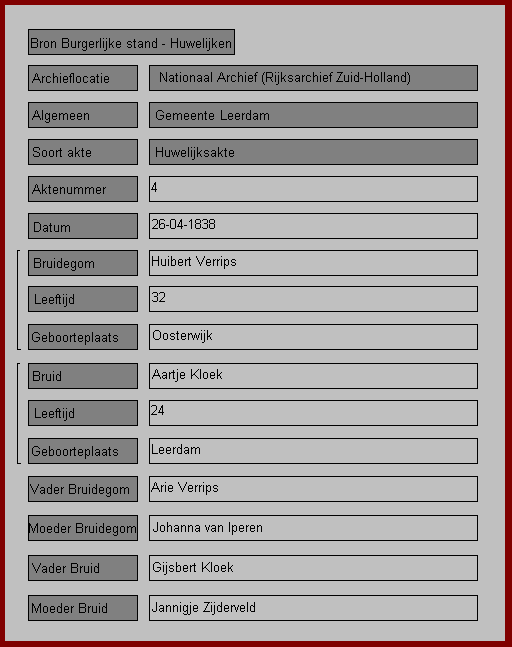Click the Bruid field Aartje Kloek
This screenshot has height=647, width=512.
tap(313, 376)
